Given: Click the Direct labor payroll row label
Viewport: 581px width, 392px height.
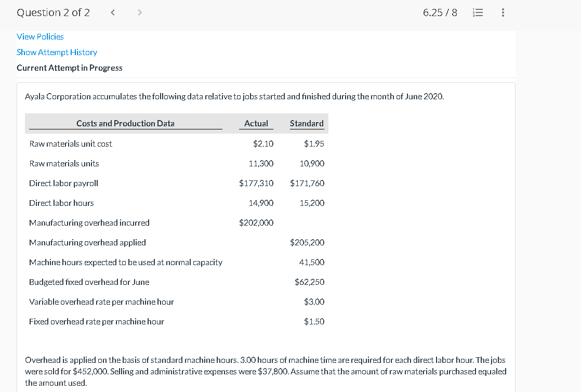Looking at the screenshot, I should [64, 183].
